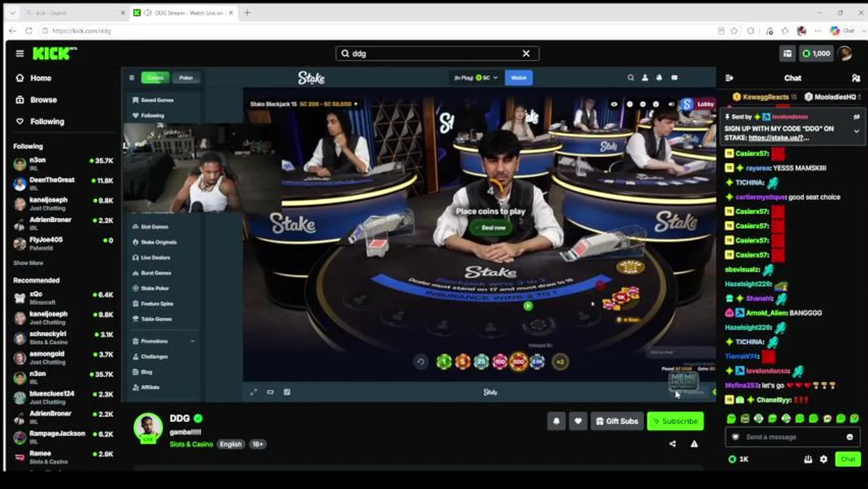Open the Kick hamburger menu
Image resolution: width=868 pixels, height=489 pixels.
(20, 54)
